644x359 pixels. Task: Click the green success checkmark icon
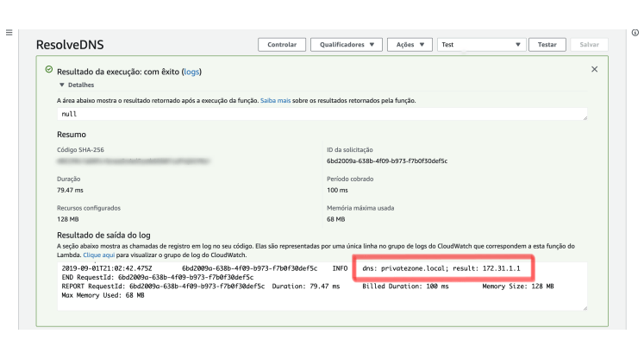(x=49, y=70)
